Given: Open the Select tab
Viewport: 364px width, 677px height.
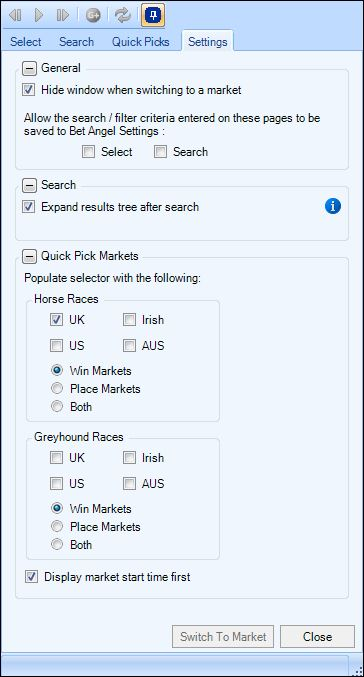Looking at the screenshot, I should (x=26, y=42).
